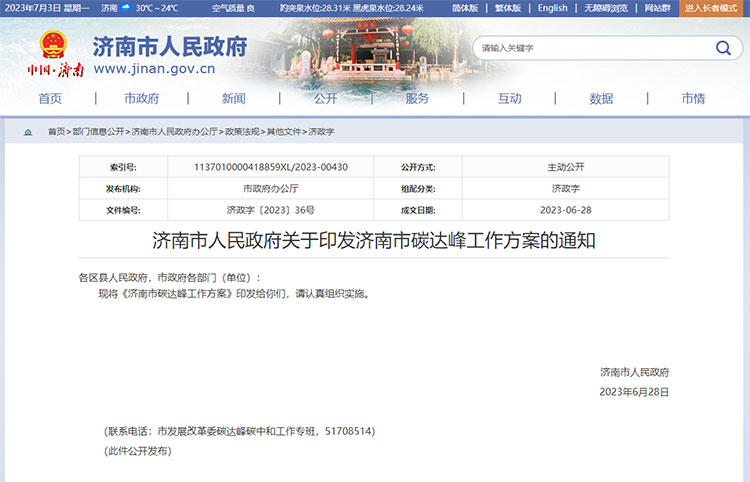
Task: Open the 数据 navigation item
Action: click(x=601, y=98)
